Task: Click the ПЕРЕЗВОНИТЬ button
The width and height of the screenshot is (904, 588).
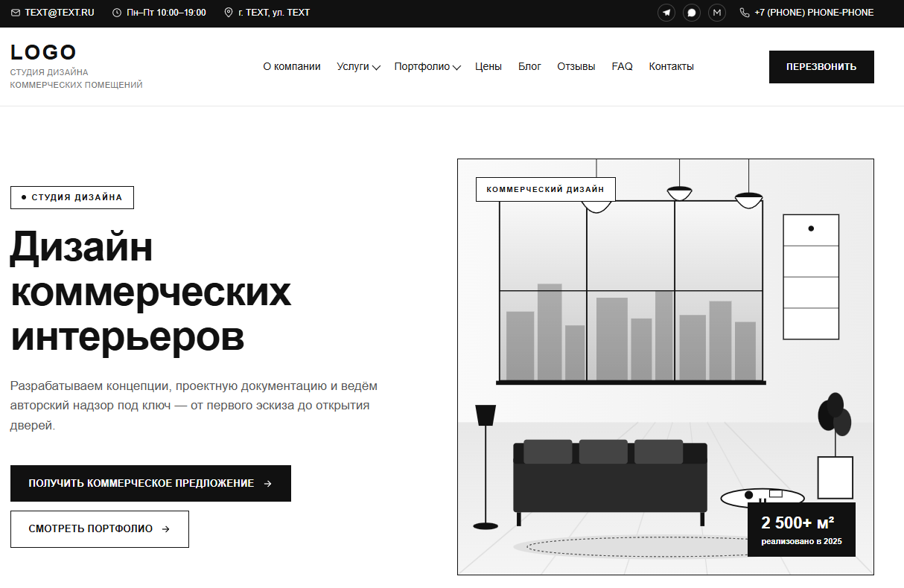Action: tap(821, 67)
